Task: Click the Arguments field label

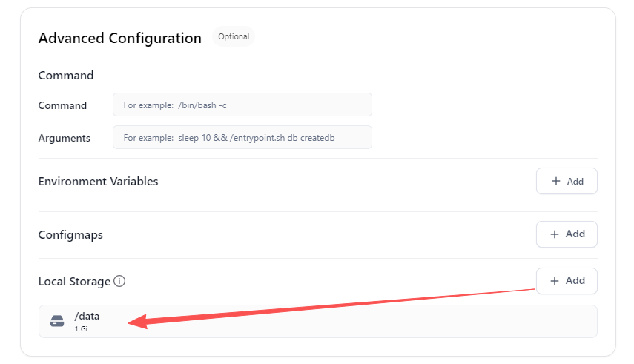Action: click(65, 139)
